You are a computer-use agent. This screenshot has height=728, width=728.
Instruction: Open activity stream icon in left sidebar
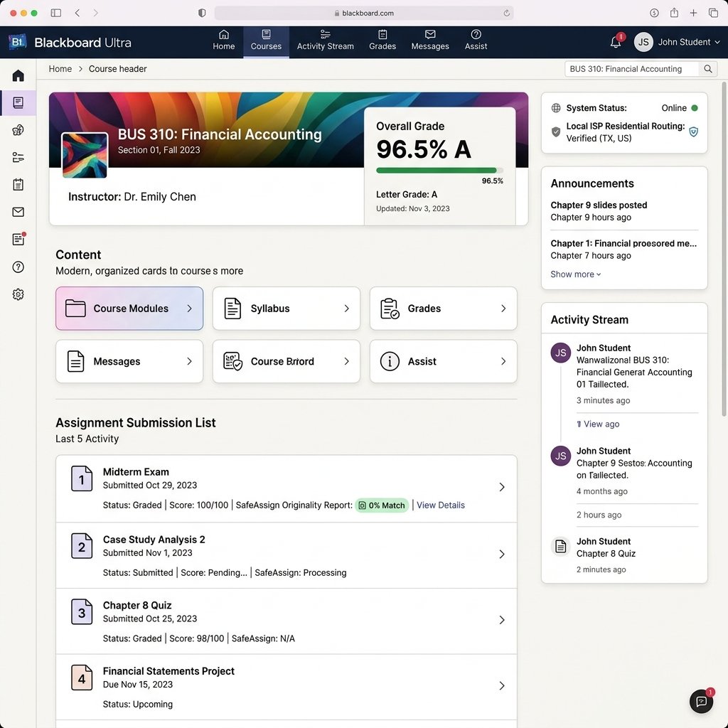tap(18, 157)
